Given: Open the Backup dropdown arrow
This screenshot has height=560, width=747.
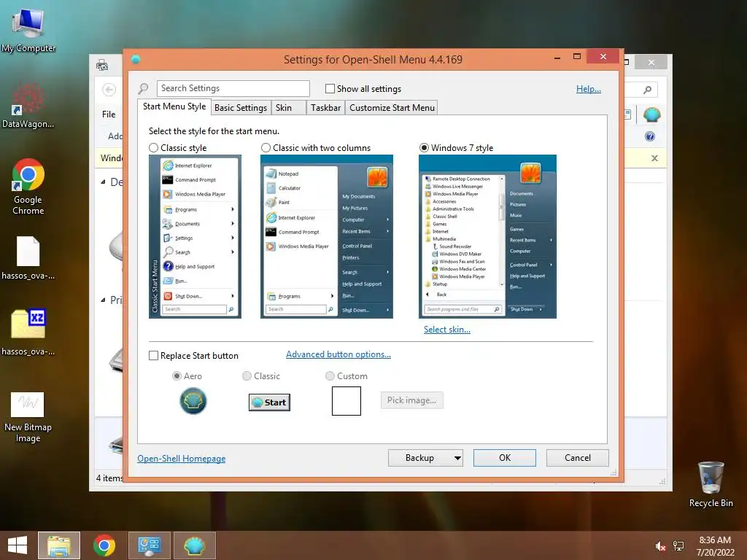Looking at the screenshot, I should (x=457, y=458).
